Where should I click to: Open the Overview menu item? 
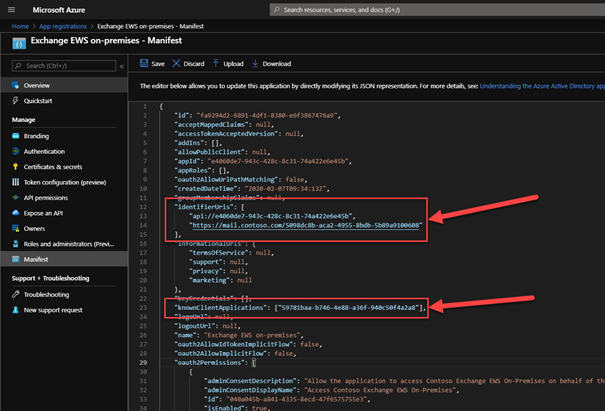pyautogui.click(x=64, y=85)
